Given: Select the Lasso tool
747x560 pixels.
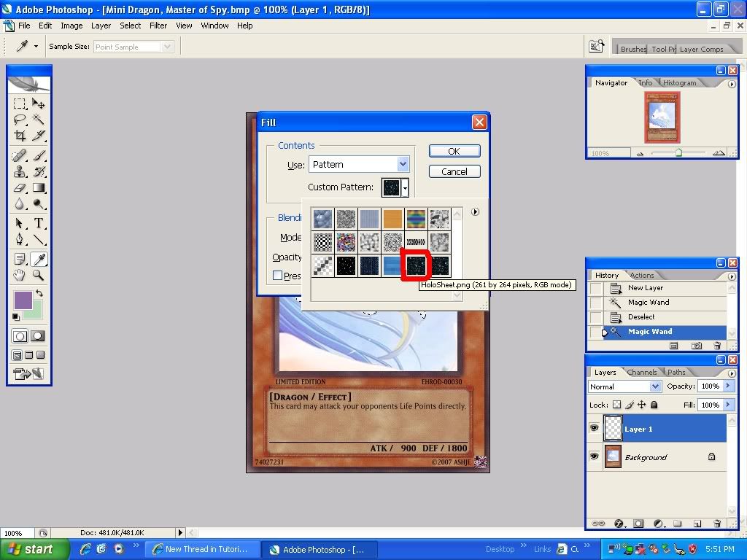Looking at the screenshot, I should (20, 120).
